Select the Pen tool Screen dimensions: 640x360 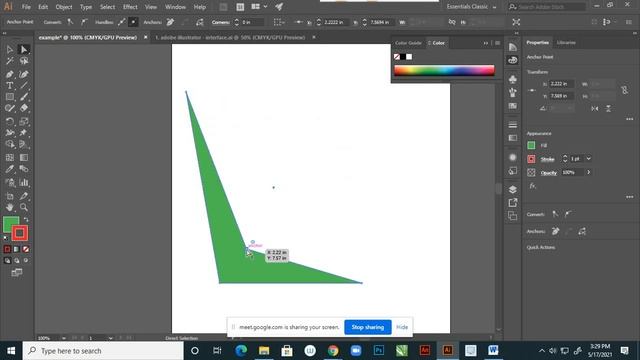[10, 74]
